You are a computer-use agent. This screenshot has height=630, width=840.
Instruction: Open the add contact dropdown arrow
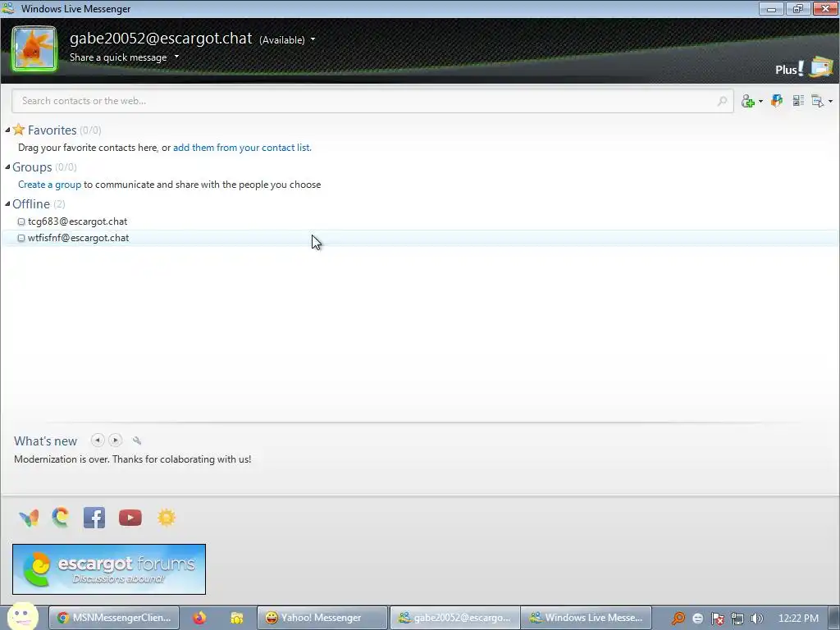coord(760,101)
